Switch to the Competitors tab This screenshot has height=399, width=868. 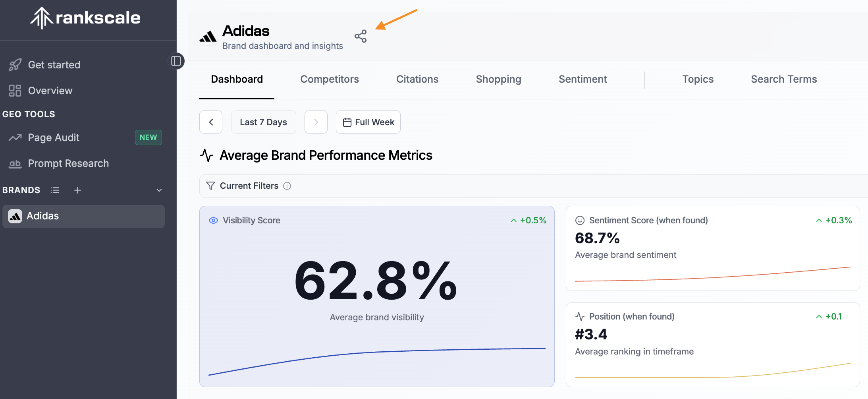pyautogui.click(x=330, y=79)
